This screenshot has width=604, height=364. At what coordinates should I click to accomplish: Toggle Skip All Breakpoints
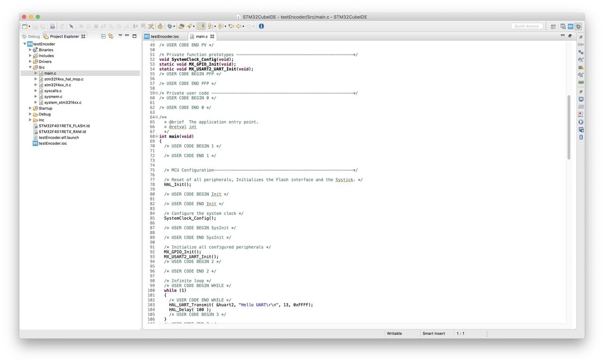[x=71, y=26]
